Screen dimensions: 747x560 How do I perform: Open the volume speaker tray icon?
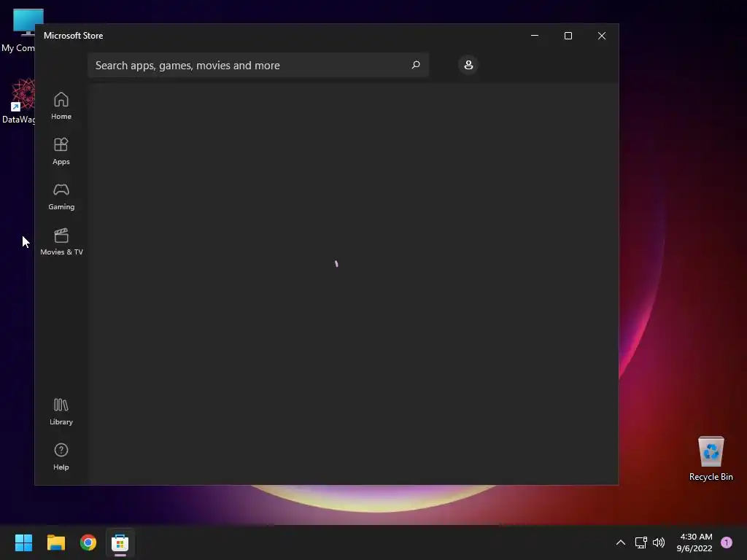(x=659, y=542)
